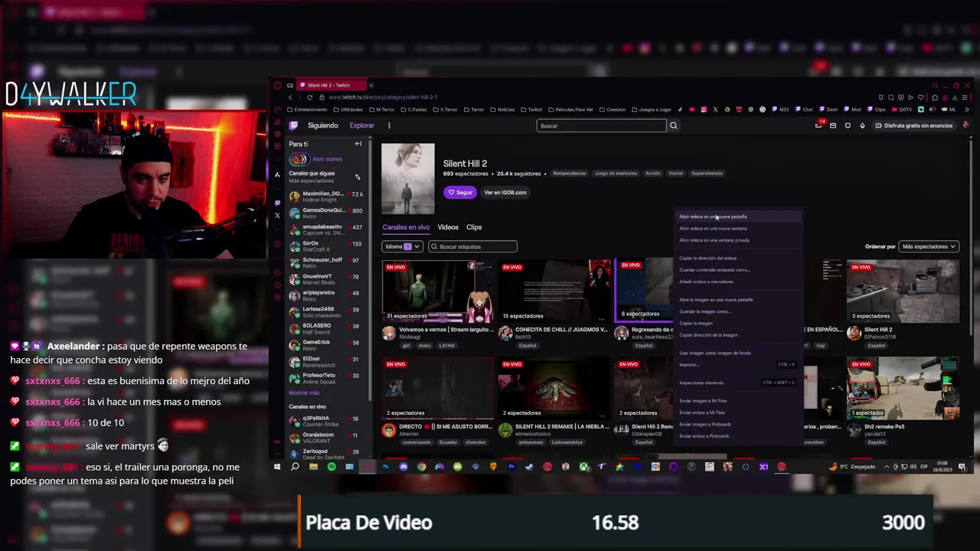Open Spotify from the Windows taskbar
The height and width of the screenshot is (551, 980).
coord(332,467)
